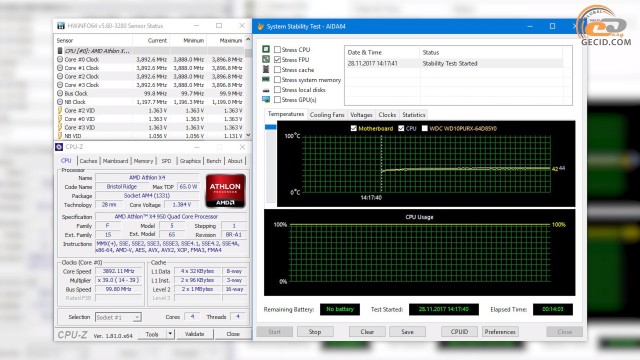Click the NB Clock sensor icon
640x360 pixels.
click(60, 102)
